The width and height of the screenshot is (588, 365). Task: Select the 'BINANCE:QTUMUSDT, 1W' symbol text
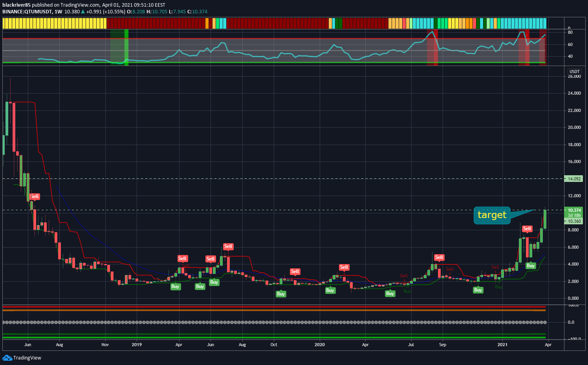click(32, 12)
